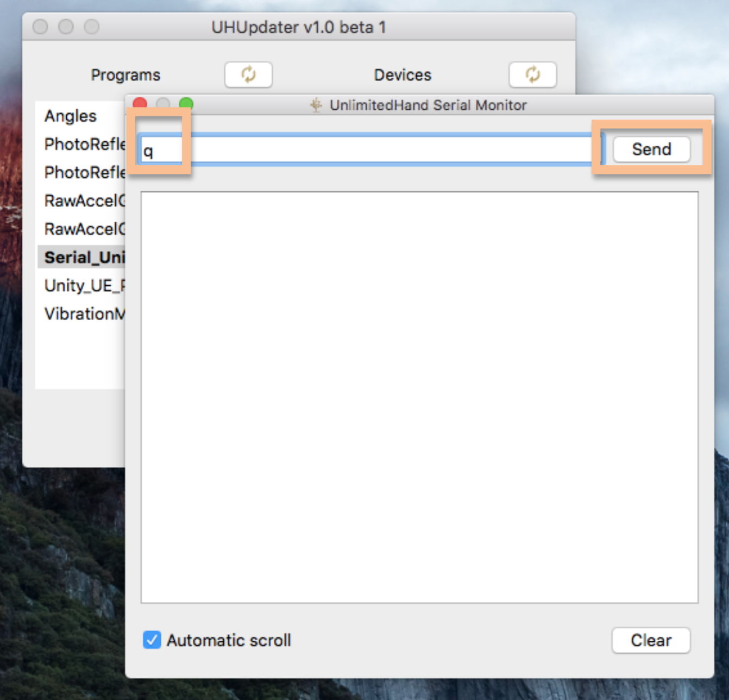Image resolution: width=729 pixels, height=700 pixels.
Task: Select the Angles program in UHUpdater
Action: click(x=71, y=116)
